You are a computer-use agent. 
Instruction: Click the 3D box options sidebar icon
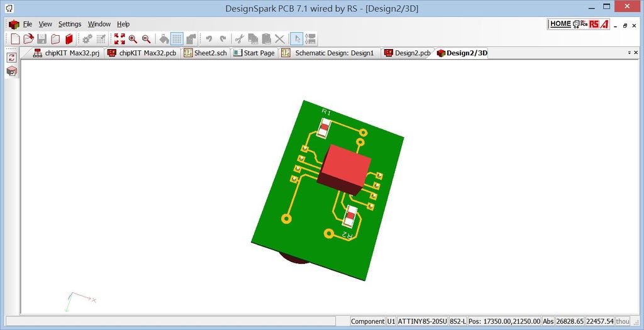[12, 71]
